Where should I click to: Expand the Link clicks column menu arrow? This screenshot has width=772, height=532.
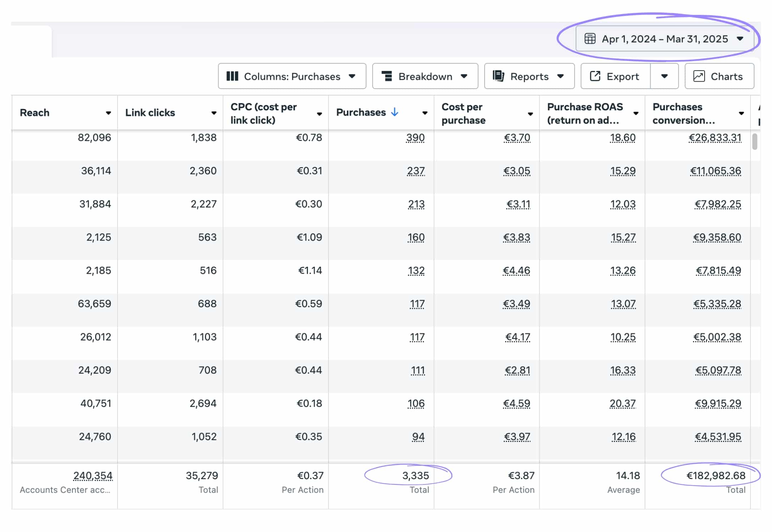214,113
